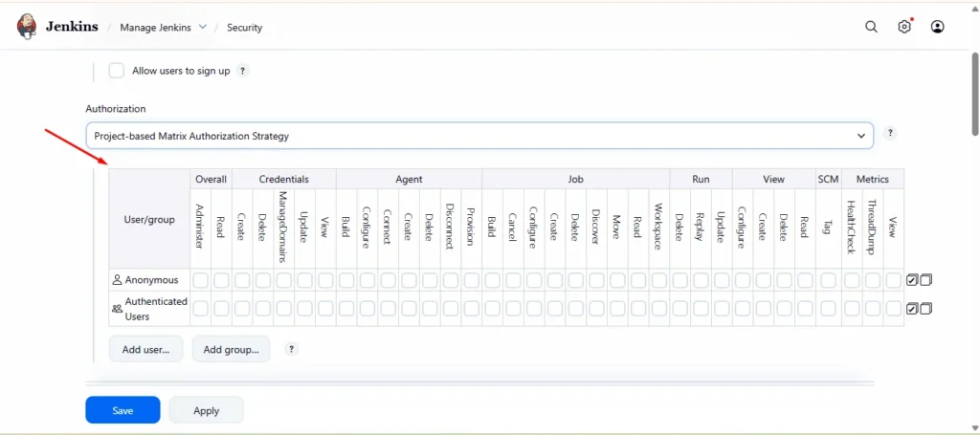Enable Allow users to sign up checkbox

(x=117, y=71)
